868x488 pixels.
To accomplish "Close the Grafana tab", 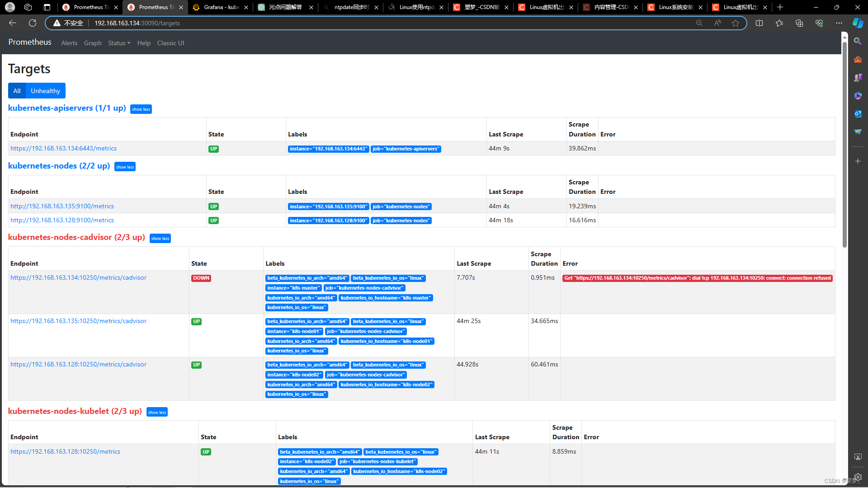I will [246, 7].
